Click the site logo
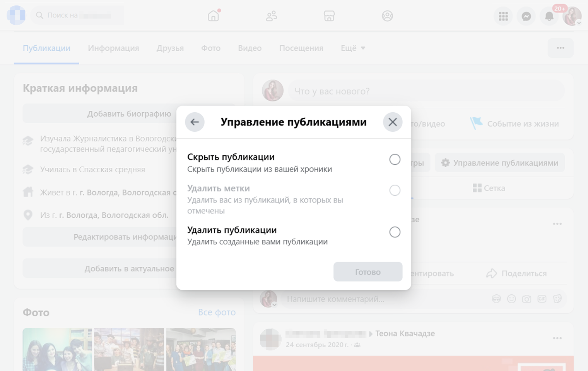Image resolution: width=588 pixels, height=371 pixels. (16, 15)
